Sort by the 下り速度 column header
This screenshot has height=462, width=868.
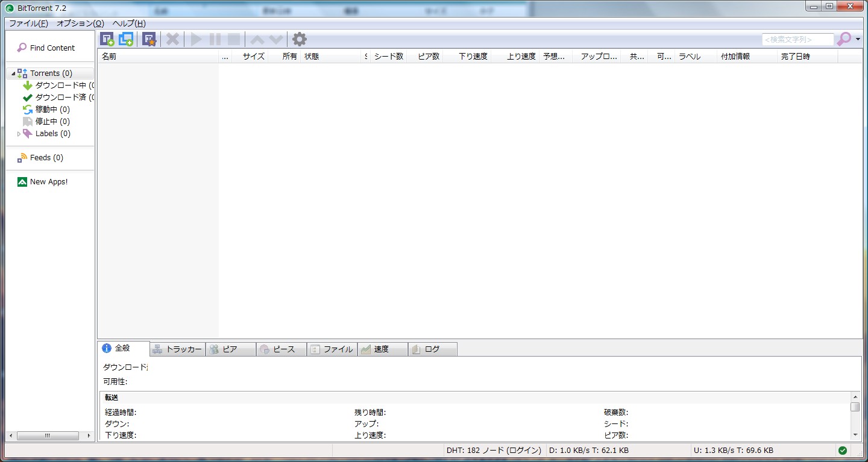467,57
